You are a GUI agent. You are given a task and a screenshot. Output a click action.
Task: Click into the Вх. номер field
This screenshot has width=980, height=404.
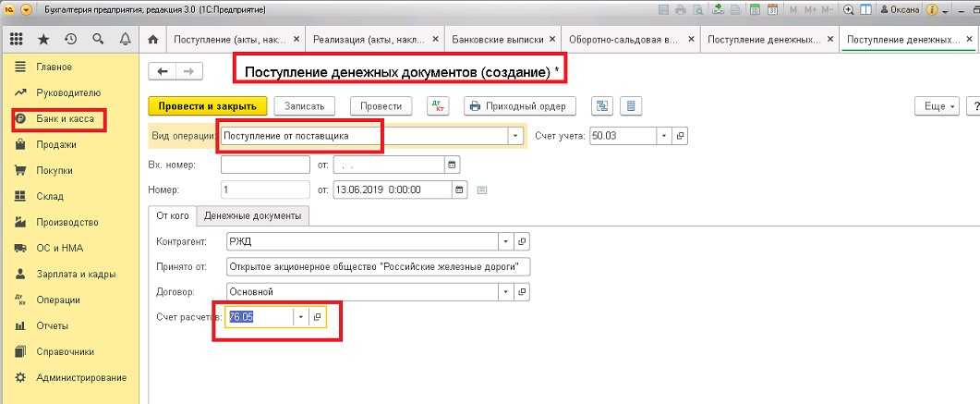point(266,165)
